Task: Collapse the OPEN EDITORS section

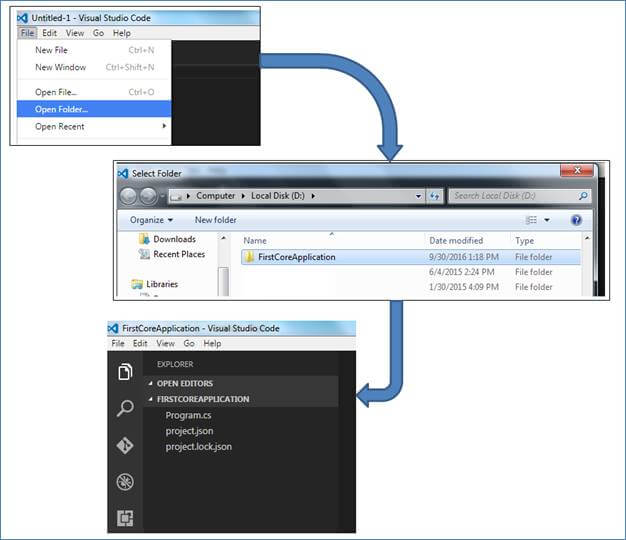Action: tap(151, 383)
